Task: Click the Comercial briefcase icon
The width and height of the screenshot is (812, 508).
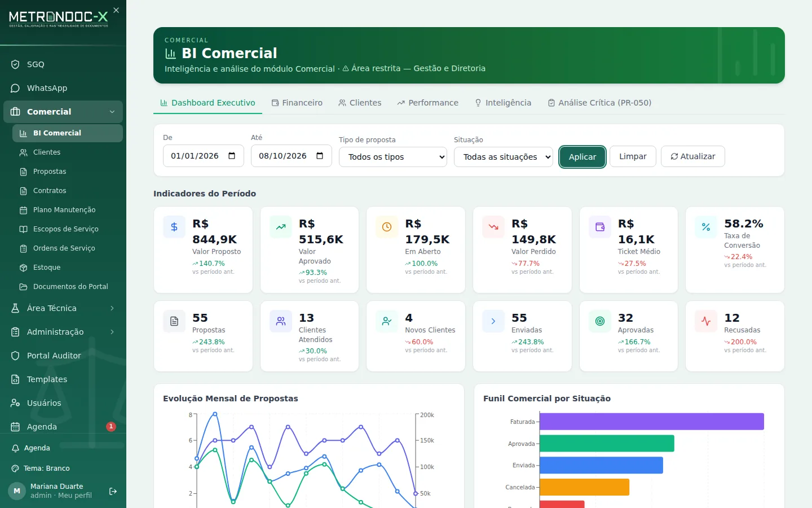Action: point(15,112)
